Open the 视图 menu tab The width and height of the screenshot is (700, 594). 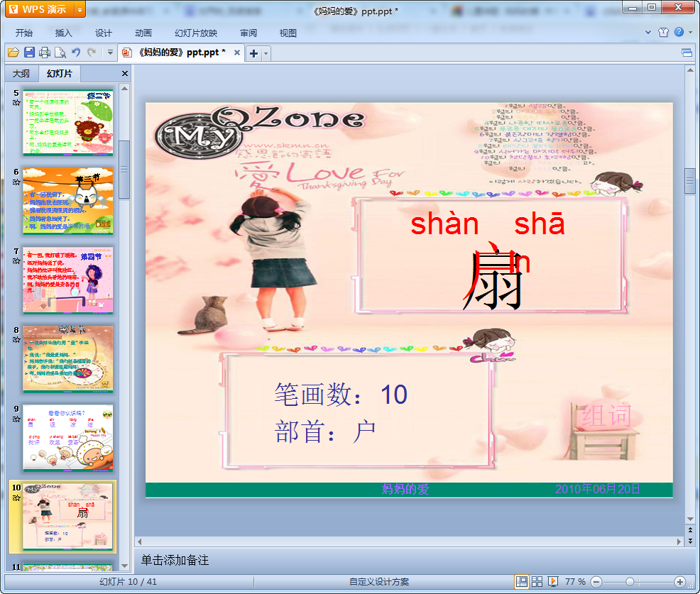(288, 33)
